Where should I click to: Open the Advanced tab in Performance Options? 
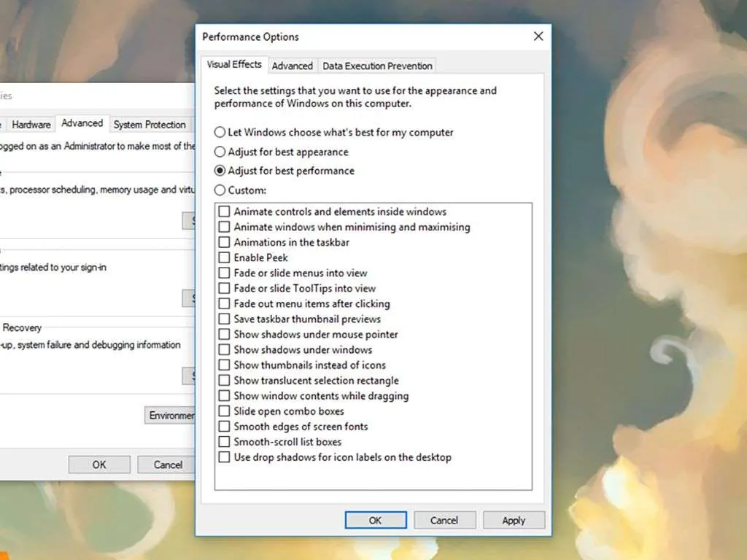point(292,66)
